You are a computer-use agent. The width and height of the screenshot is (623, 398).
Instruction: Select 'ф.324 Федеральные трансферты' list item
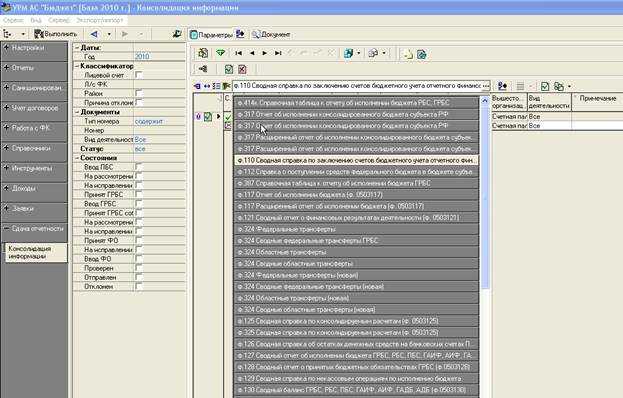coord(356,229)
